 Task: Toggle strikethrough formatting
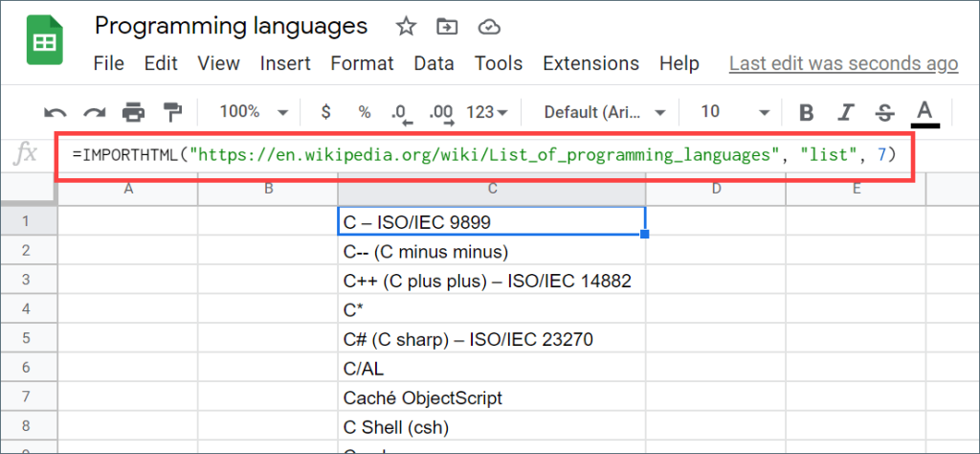[884, 112]
